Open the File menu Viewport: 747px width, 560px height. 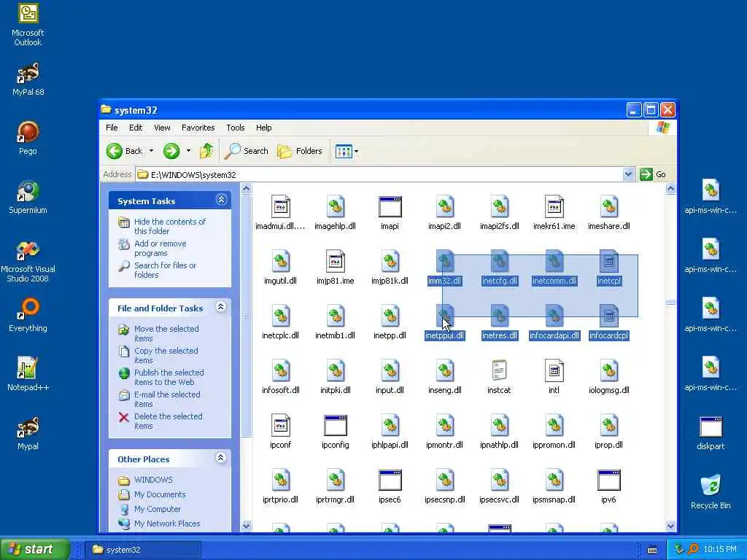click(x=112, y=128)
